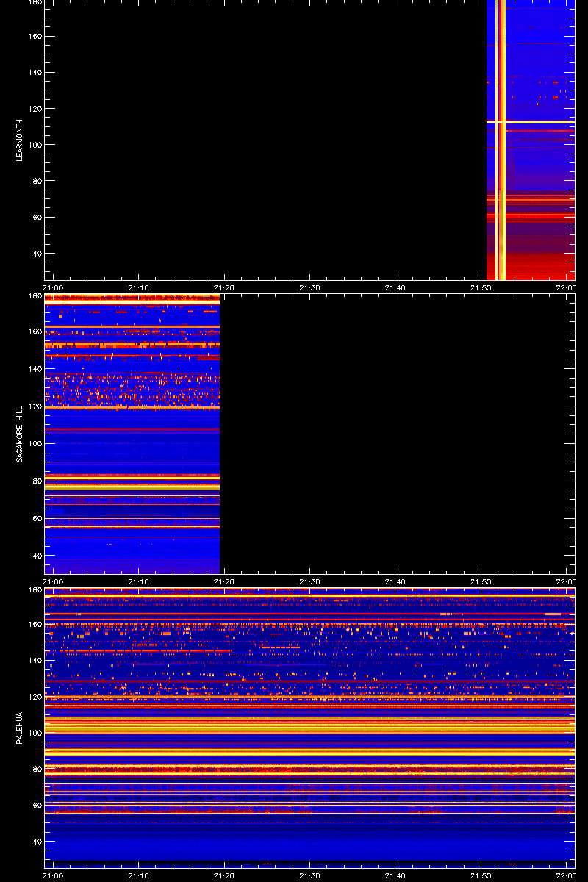
Task: Select the 140 frequency label on Learmonth plot
Action: pyautogui.click(x=36, y=73)
